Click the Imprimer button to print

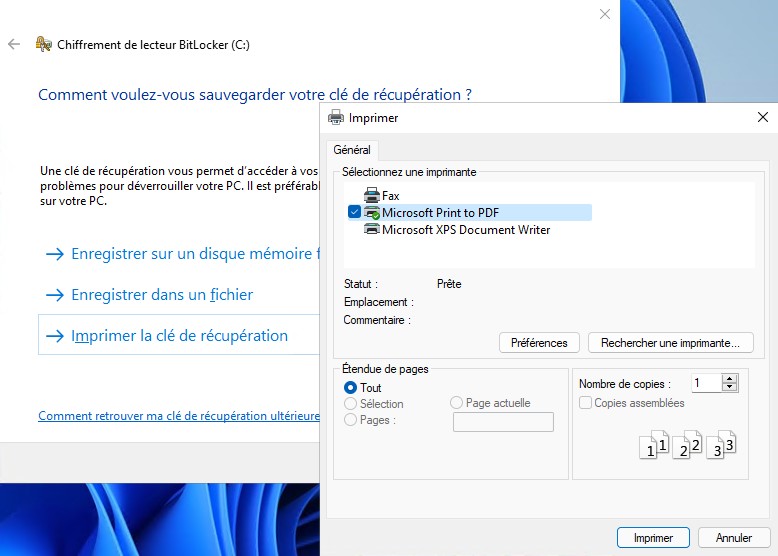653,538
